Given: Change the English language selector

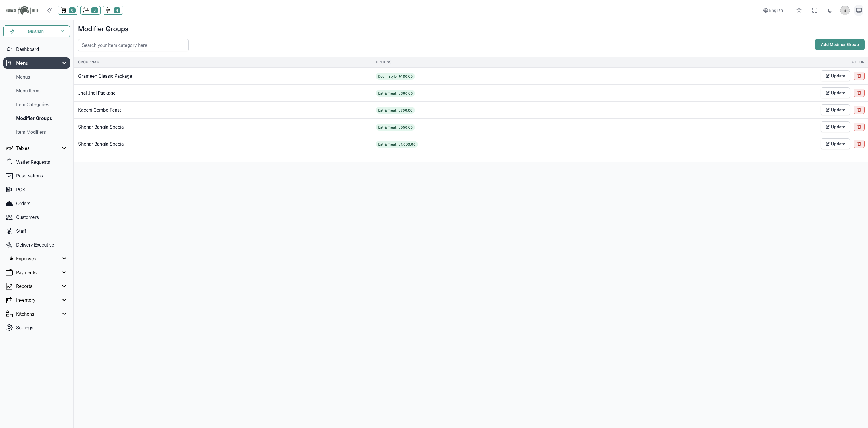Looking at the screenshot, I should 773,10.
